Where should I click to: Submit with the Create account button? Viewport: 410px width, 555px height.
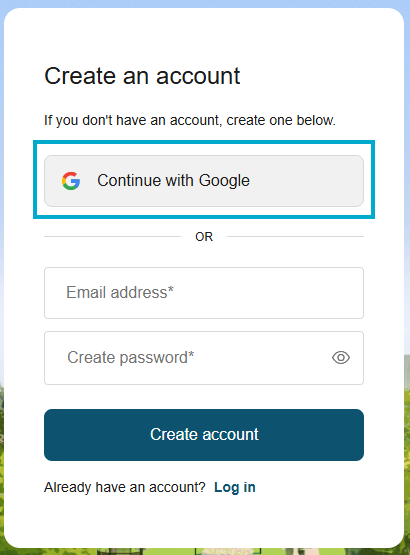pos(204,435)
